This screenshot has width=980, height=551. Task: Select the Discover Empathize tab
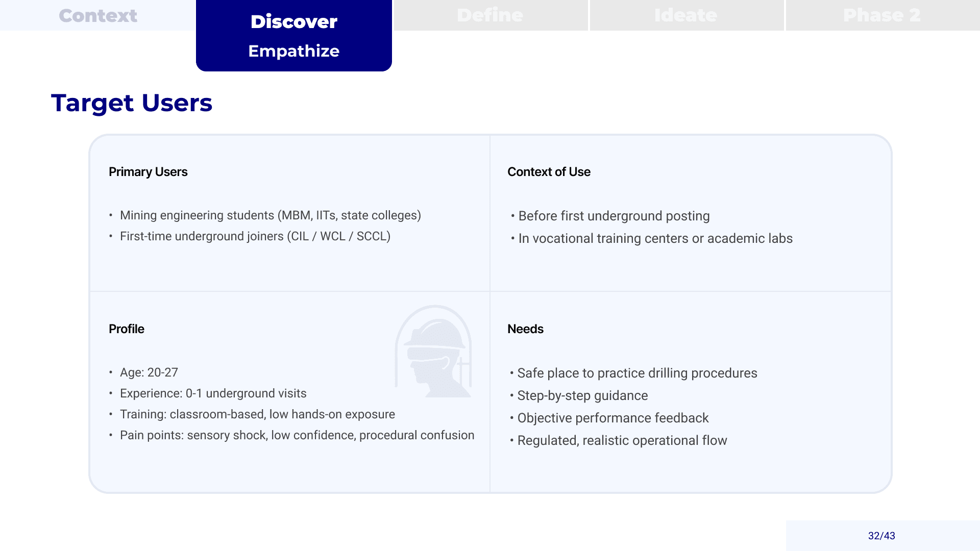293,36
